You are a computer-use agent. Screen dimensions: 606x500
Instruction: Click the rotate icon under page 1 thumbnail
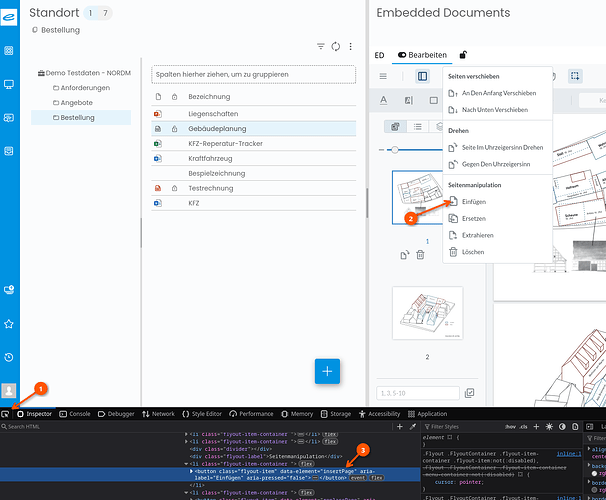405,255
